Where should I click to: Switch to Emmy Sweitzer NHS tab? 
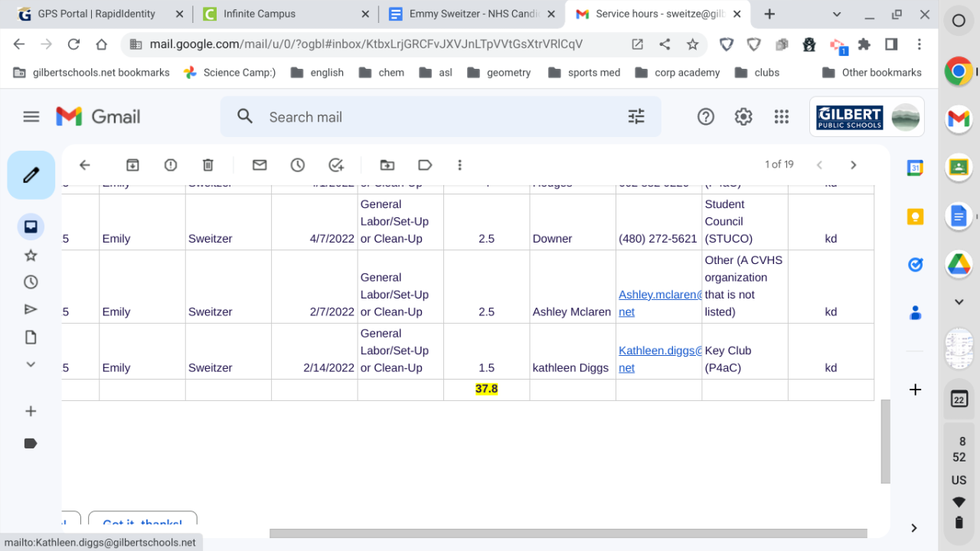click(x=472, y=14)
